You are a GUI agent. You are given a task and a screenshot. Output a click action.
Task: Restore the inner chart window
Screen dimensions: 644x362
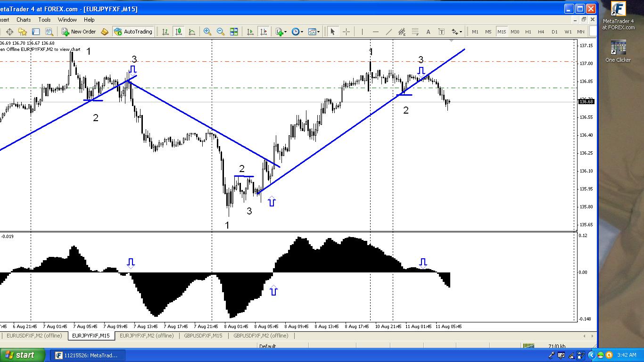pos(584,20)
